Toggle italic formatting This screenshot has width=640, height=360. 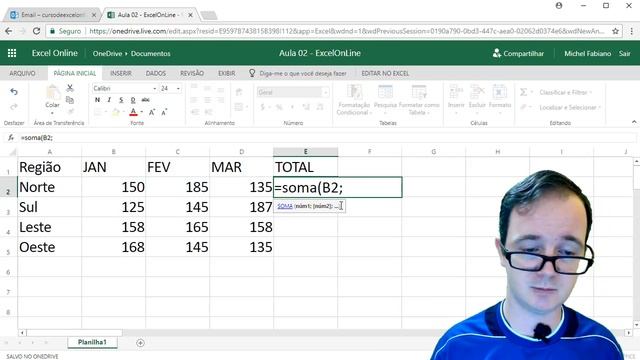(x=109, y=100)
